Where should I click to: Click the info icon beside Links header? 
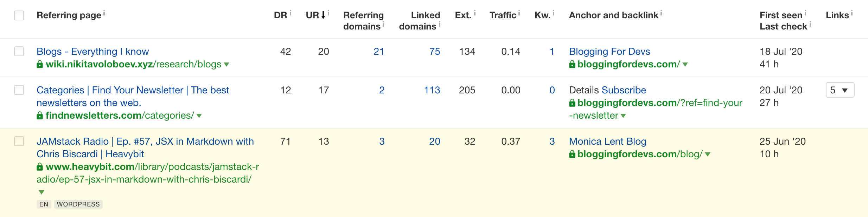click(x=852, y=13)
